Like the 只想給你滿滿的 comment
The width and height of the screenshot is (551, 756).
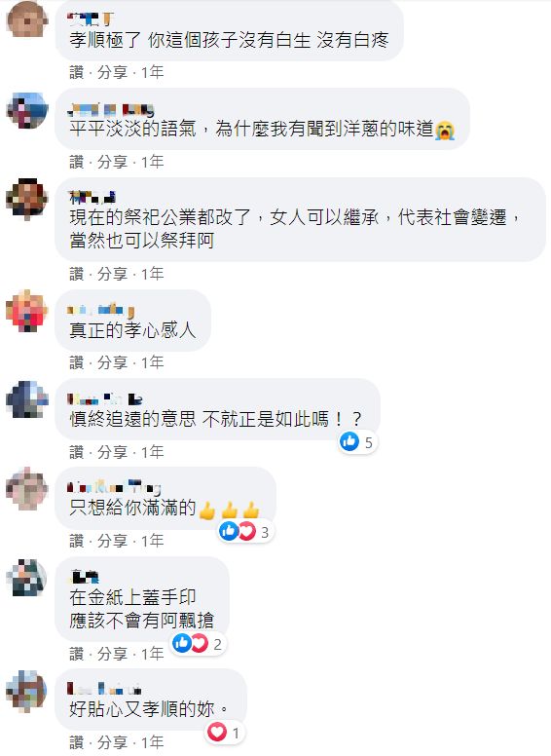[x=76, y=541]
